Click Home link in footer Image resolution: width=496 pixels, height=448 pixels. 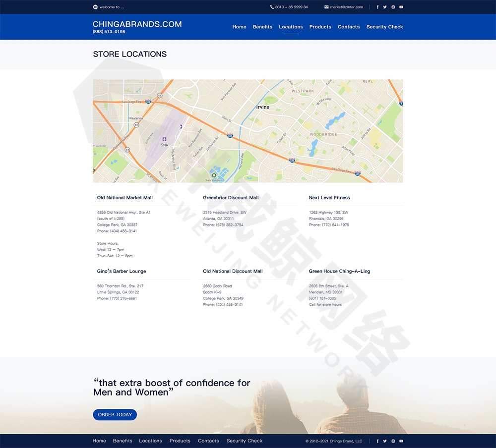point(99,441)
